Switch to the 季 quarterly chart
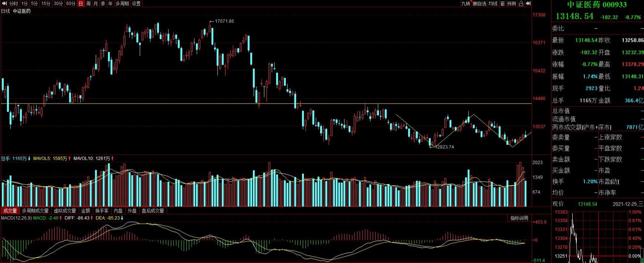Image resolution: width=644 pixels, height=263 pixels. pos(103,3)
